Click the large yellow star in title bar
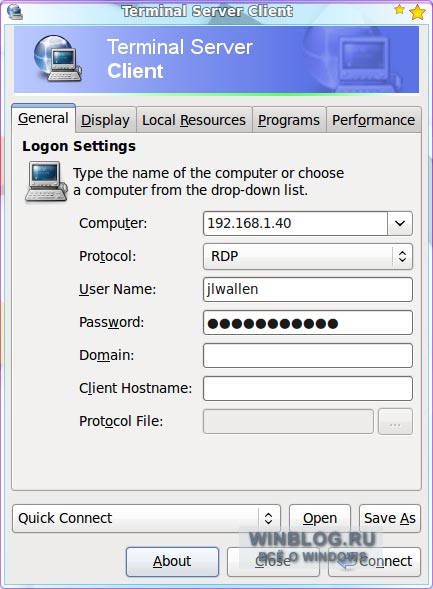 click(x=417, y=12)
